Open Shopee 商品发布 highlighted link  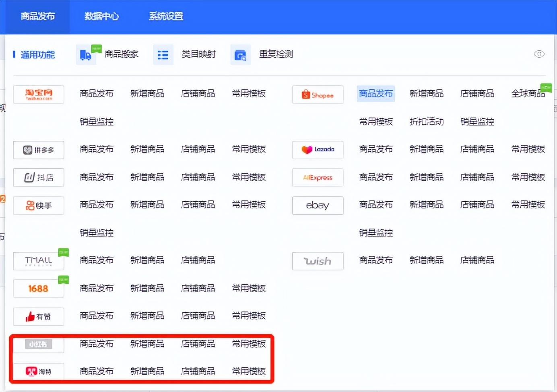coord(376,94)
